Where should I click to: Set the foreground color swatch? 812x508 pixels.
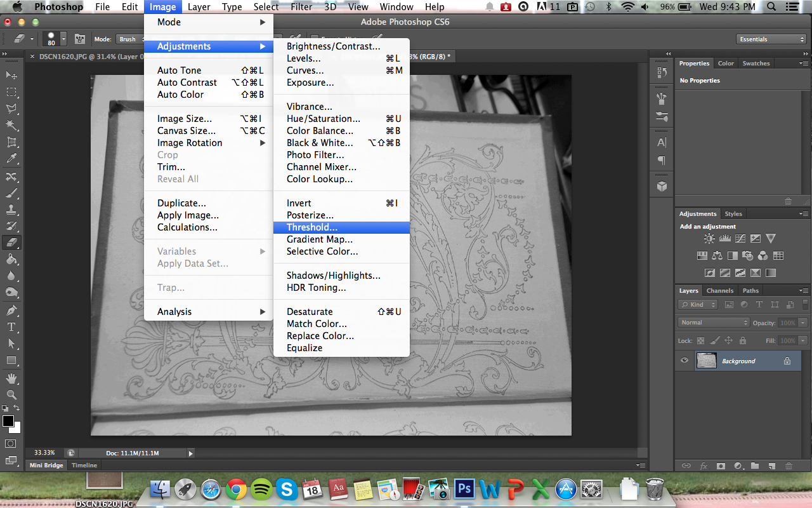(8, 421)
